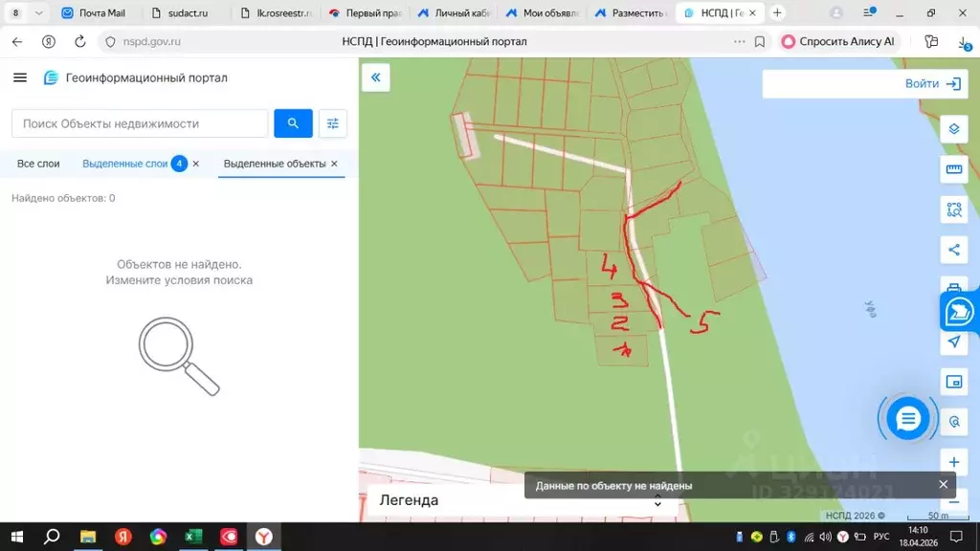Open the chat assistant bubble on map

coord(906,418)
